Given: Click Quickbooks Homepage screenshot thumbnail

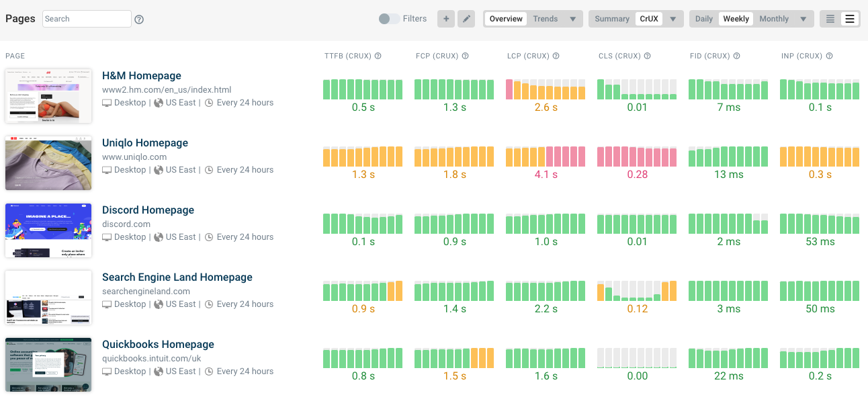Looking at the screenshot, I should pos(48,365).
